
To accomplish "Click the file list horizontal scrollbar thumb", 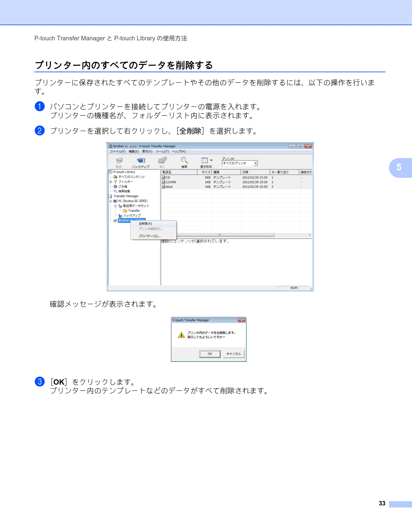I will point(225,235).
